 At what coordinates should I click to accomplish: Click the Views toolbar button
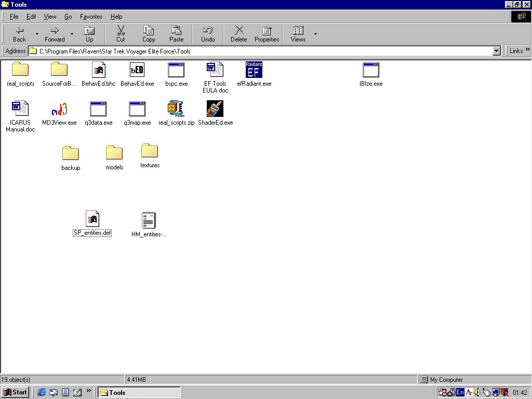[298, 34]
